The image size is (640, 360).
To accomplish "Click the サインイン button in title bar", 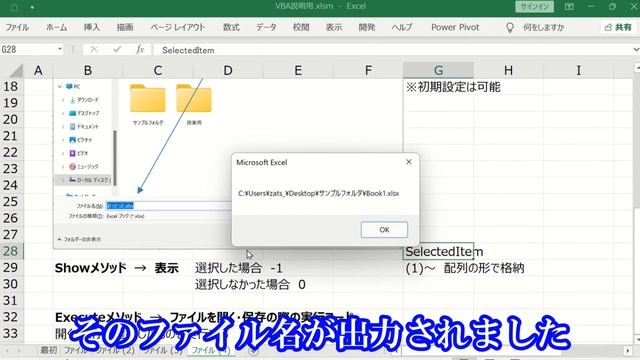I will (x=534, y=7).
